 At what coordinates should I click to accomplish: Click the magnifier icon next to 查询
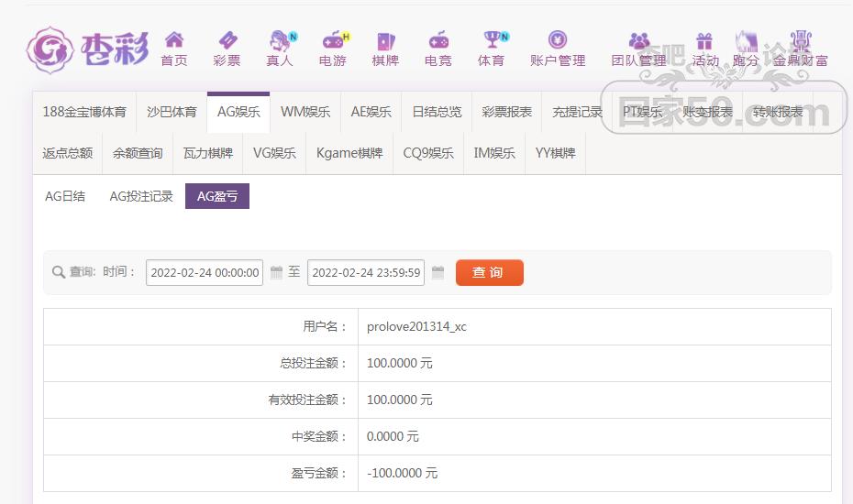tap(58, 272)
